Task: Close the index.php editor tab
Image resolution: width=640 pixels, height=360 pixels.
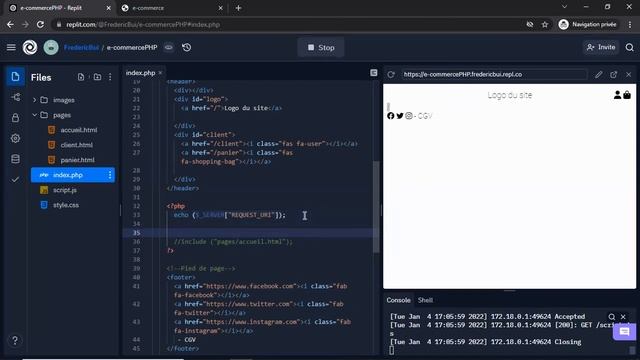Action: [x=160, y=73]
